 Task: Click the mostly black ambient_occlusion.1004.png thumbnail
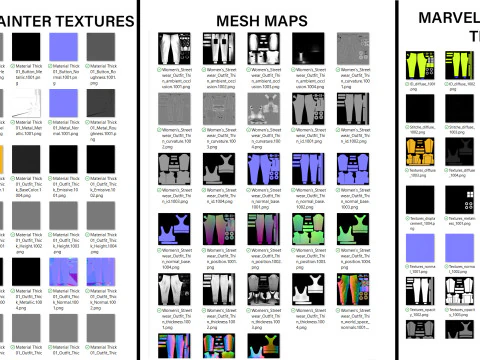[x=308, y=48]
